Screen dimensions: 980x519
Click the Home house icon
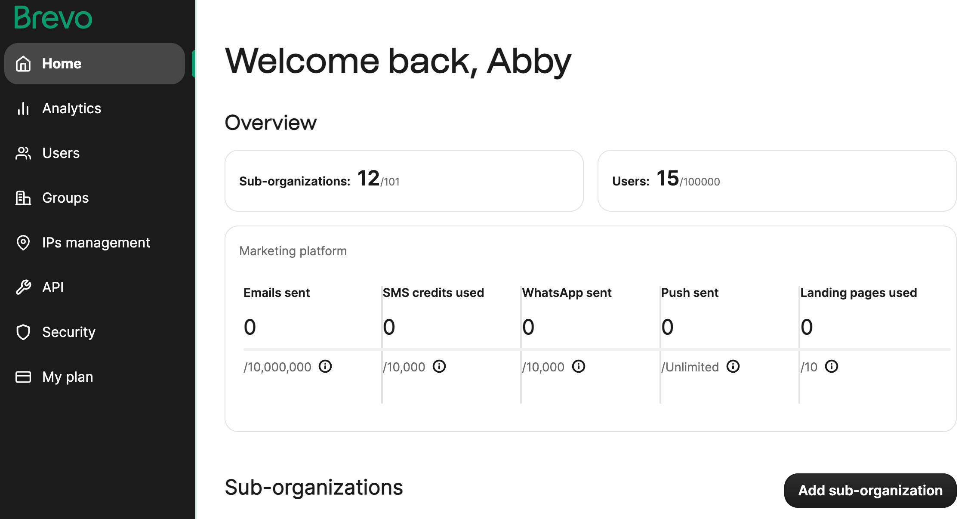(x=23, y=64)
